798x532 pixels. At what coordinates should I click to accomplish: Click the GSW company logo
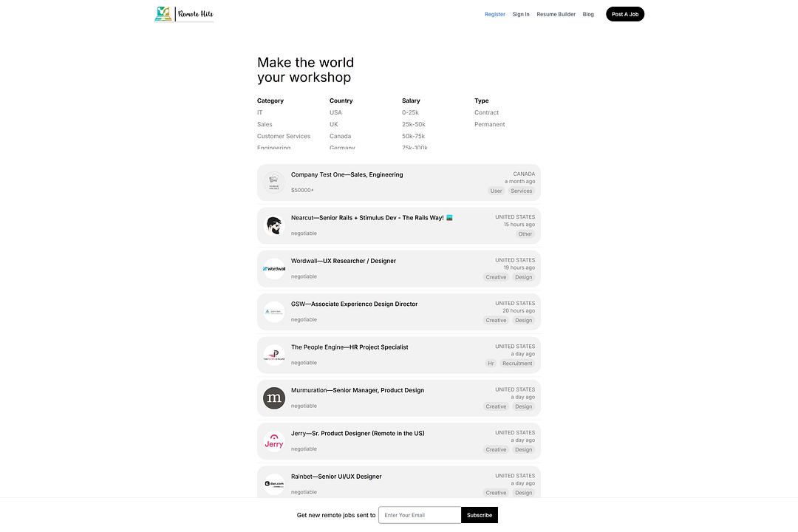(274, 312)
